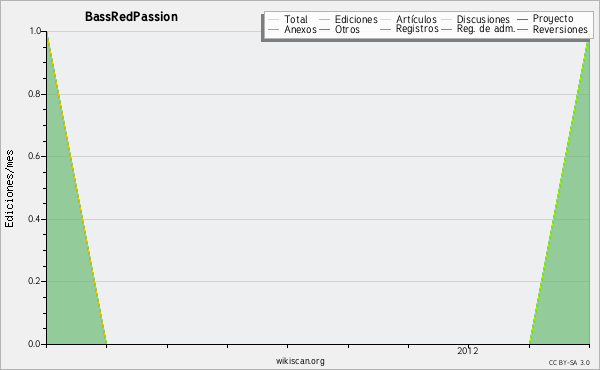Image resolution: width=600 pixels, height=370 pixels.
Task: Click the y-axis label Ediciones/mes
Action: pyautogui.click(x=9, y=189)
